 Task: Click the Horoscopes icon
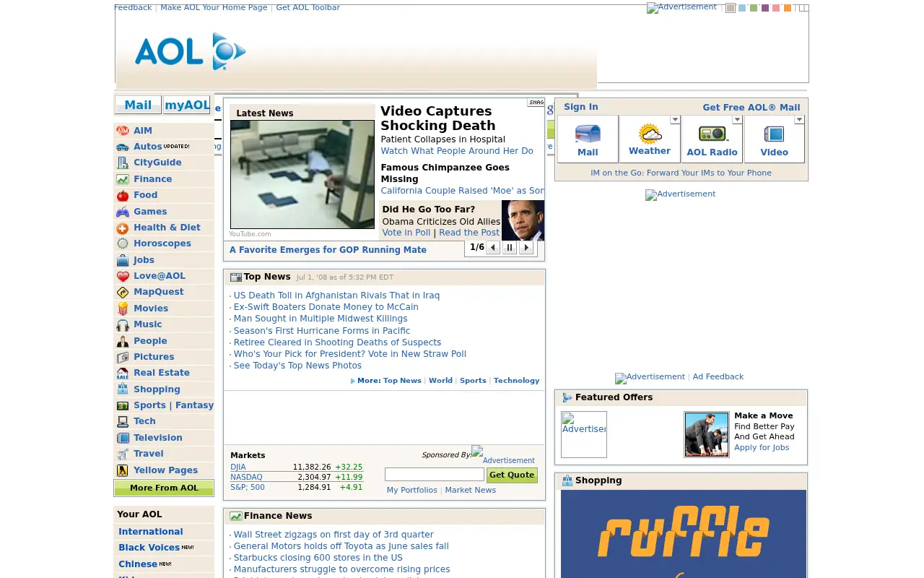coord(123,243)
